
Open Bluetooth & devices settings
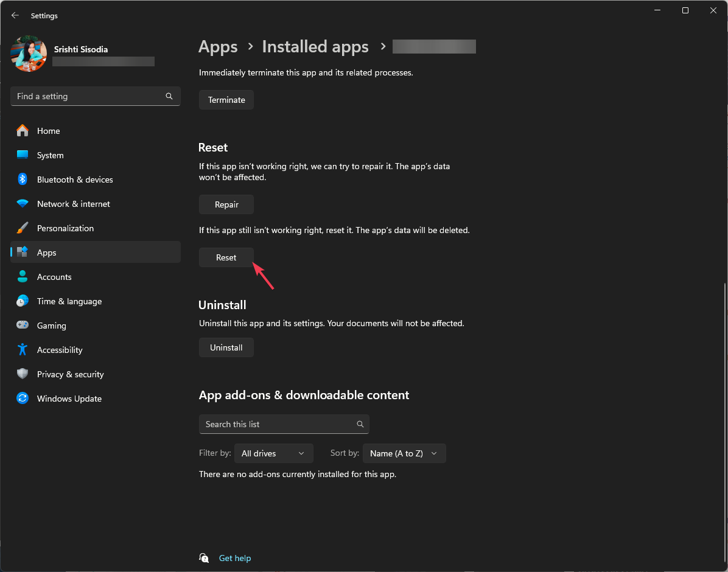click(x=95, y=180)
